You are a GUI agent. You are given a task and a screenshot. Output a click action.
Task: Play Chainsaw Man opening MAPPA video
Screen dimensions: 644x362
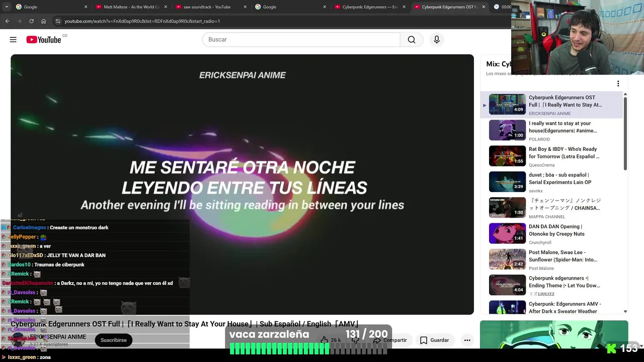point(551,208)
